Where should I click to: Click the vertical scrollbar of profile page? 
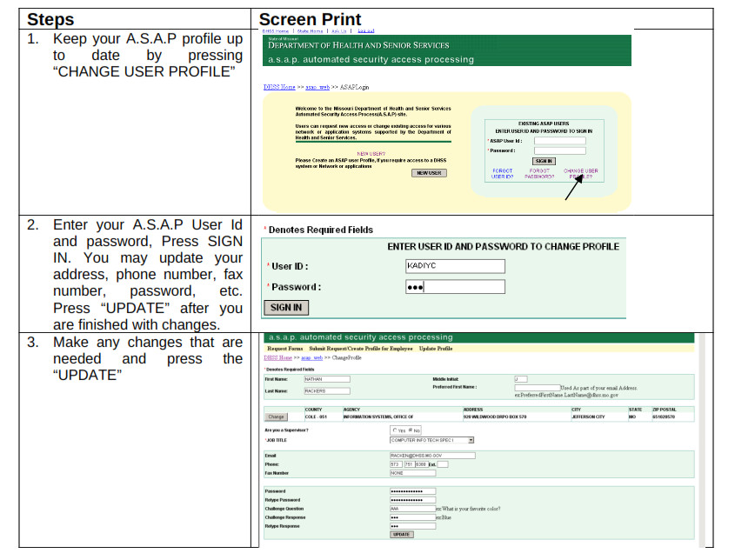pyautogui.click(x=701, y=439)
